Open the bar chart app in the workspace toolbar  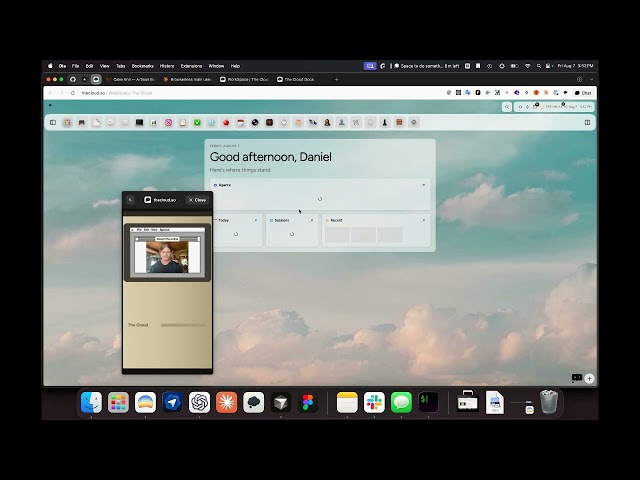click(x=154, y=122)
